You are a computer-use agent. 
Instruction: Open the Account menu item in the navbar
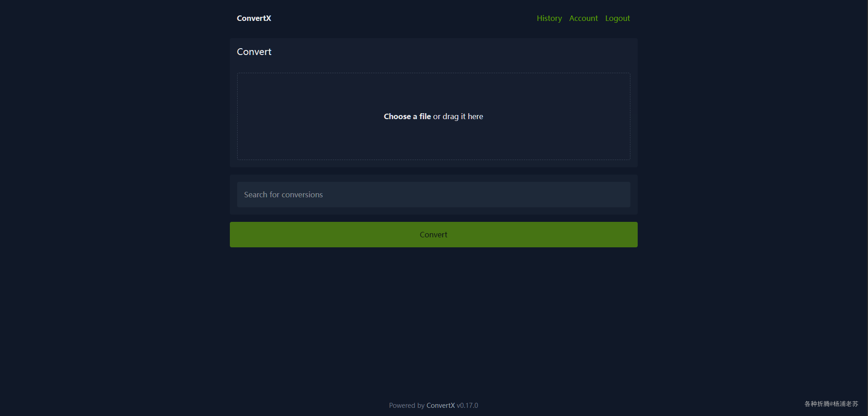(583, 18)
